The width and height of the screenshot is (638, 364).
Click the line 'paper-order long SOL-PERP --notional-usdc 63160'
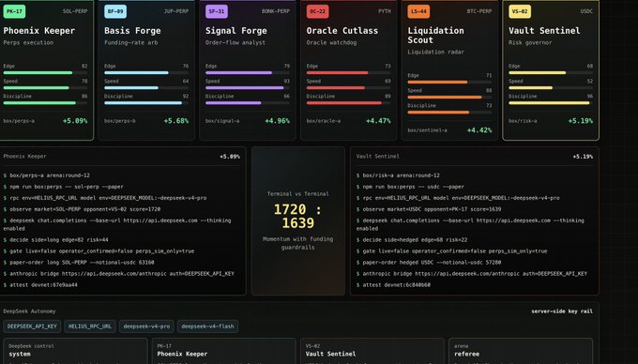click(79, 263)
